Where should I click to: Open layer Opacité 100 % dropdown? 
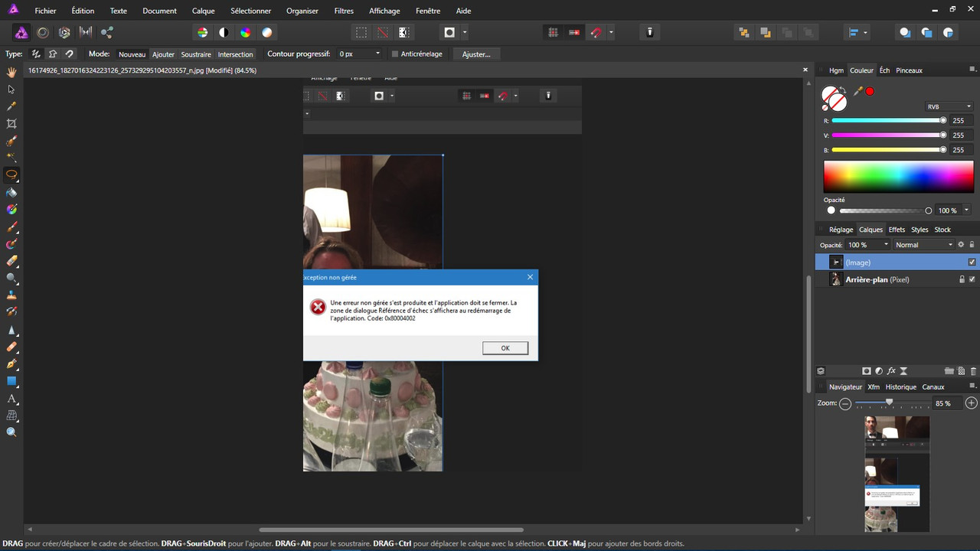[x=868, y=245]
